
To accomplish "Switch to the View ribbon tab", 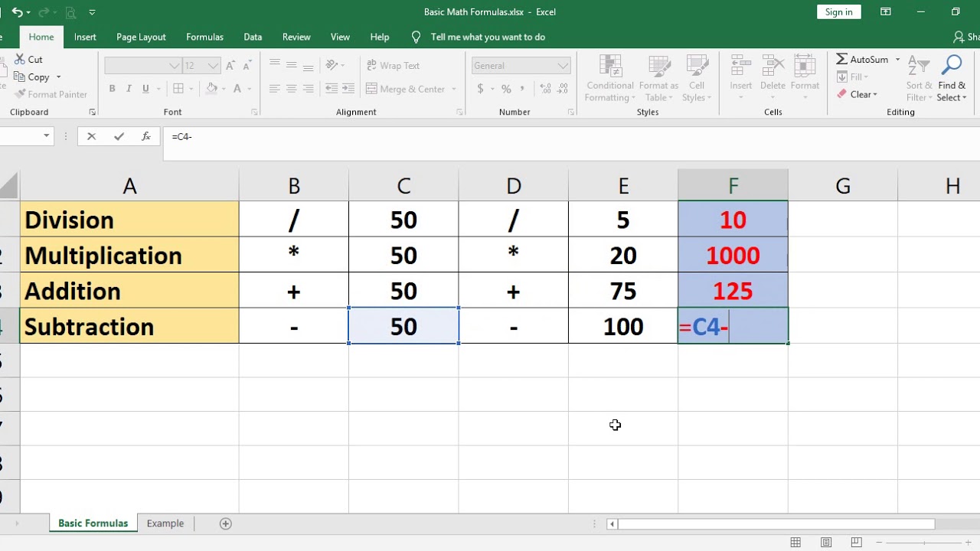I will click(x=340, y=37).
